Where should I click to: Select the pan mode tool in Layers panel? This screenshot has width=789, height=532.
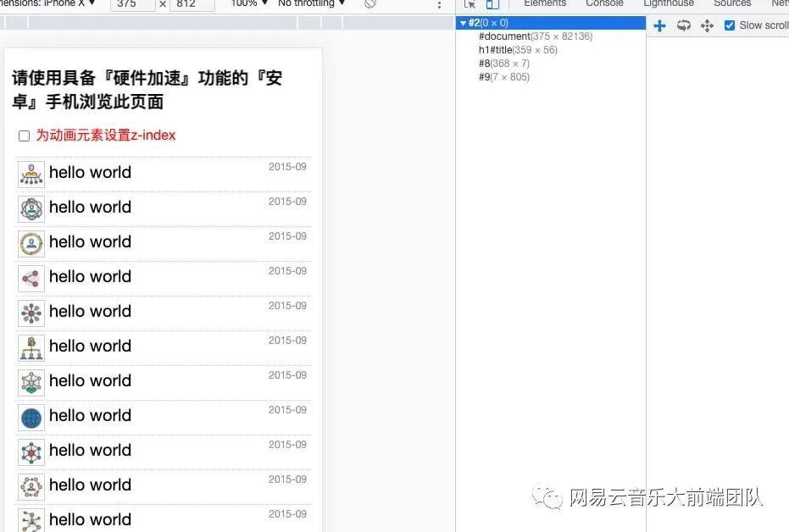(x=659, y=25)
